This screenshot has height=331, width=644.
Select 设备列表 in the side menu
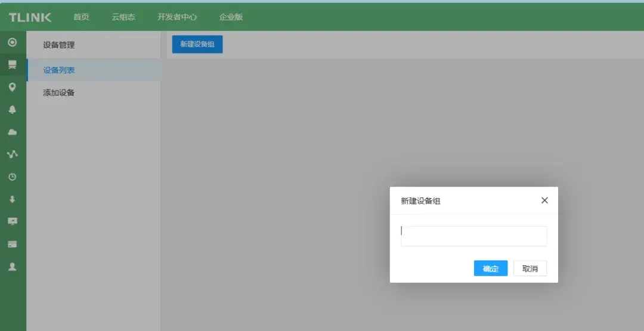[94, 70]
